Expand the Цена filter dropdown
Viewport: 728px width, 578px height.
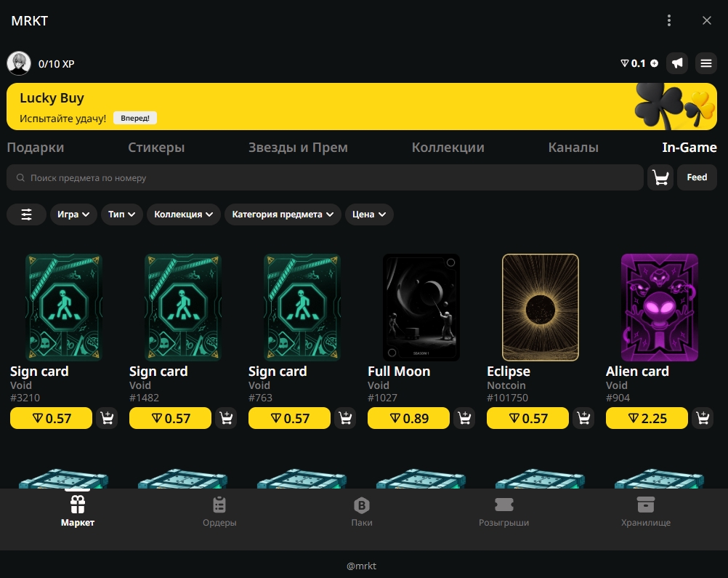[369, 214]
